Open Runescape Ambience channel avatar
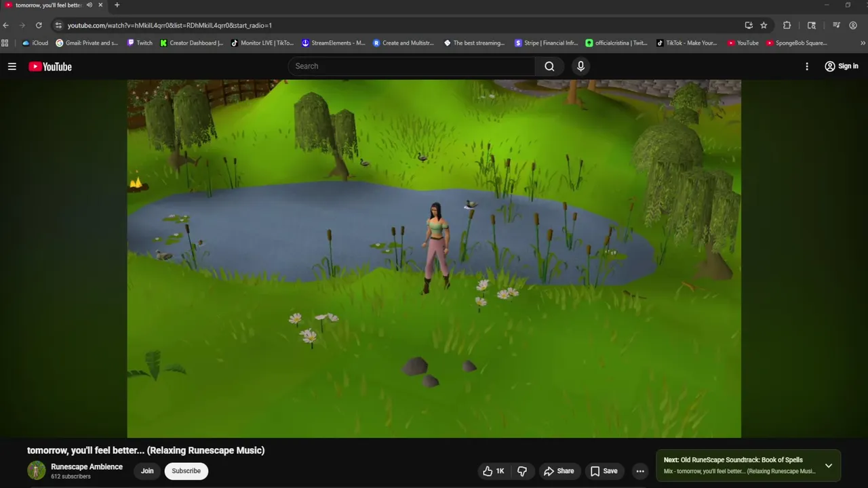 coord(37,470)
